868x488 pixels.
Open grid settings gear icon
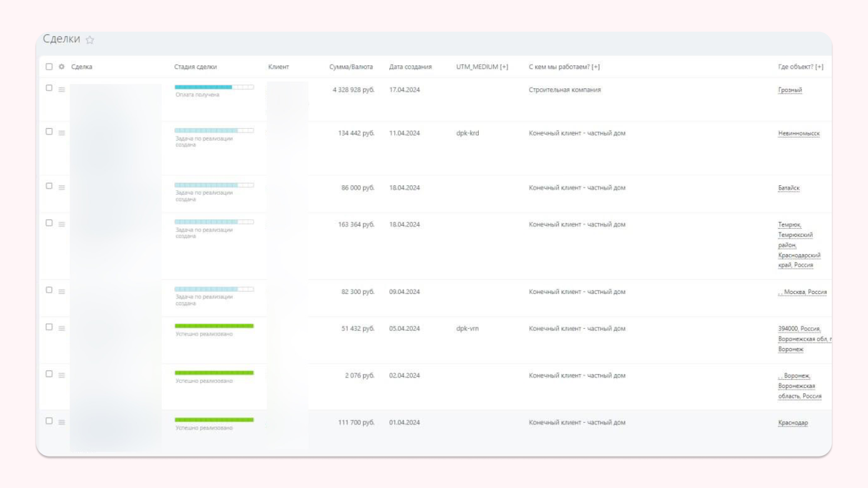61,67
